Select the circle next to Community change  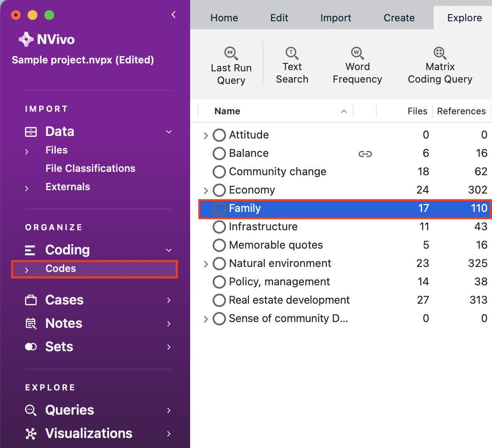click(x=219, y=172)
